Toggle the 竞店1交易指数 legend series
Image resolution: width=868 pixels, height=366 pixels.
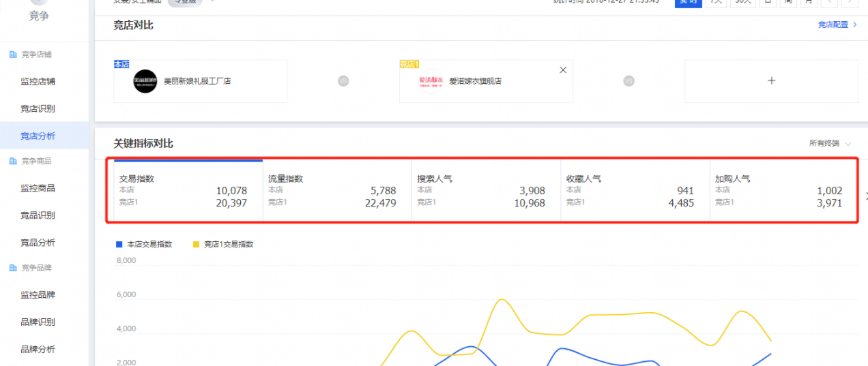tap(224, 244)
